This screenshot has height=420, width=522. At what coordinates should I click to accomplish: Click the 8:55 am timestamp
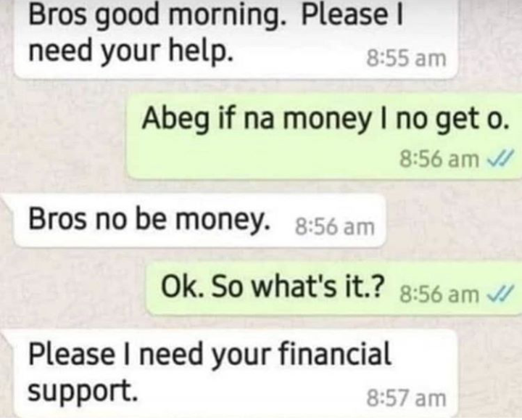tap(405, 59)
